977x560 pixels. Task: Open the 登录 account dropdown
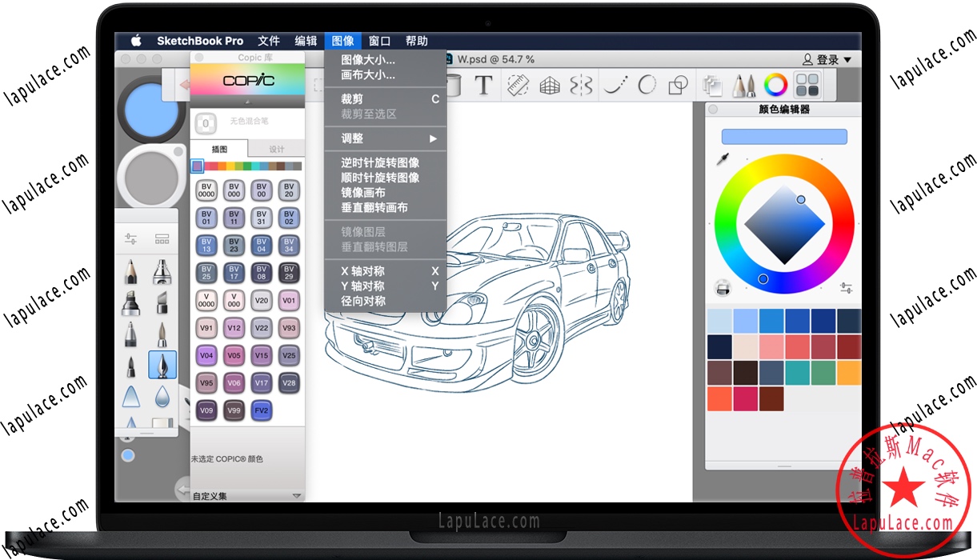(x=827, y=60)
